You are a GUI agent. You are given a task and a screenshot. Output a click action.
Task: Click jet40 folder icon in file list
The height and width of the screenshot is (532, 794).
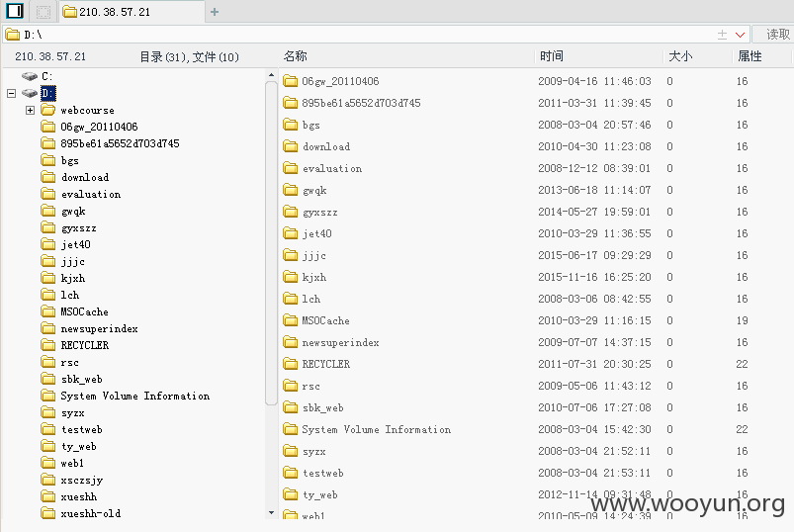290,233
